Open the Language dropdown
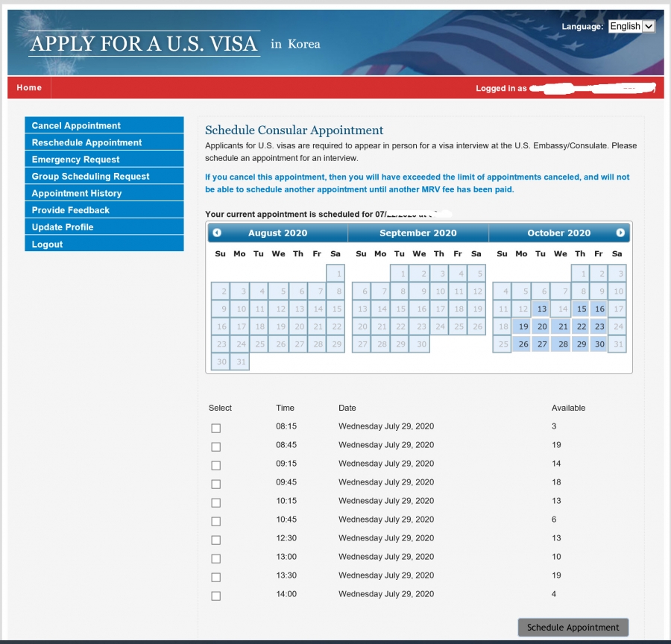 click(631, 27)
